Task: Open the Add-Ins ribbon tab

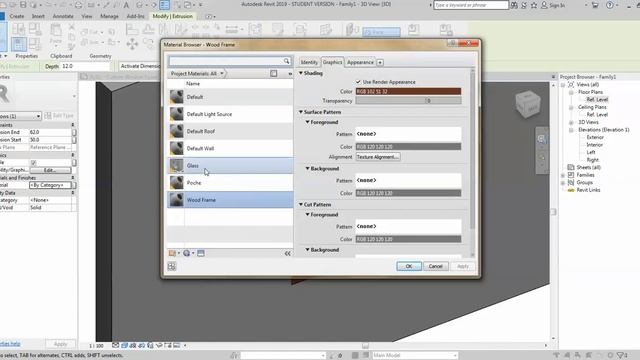Action: pos(136,16)
